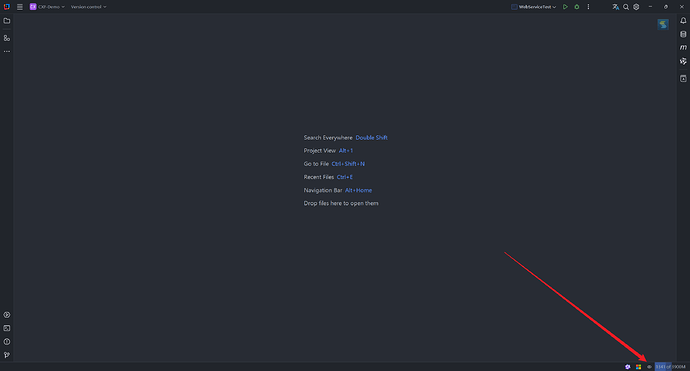Click the purple status bar plugin icon
This screenshot has height=371, width=690.
(x=628, y=367)
